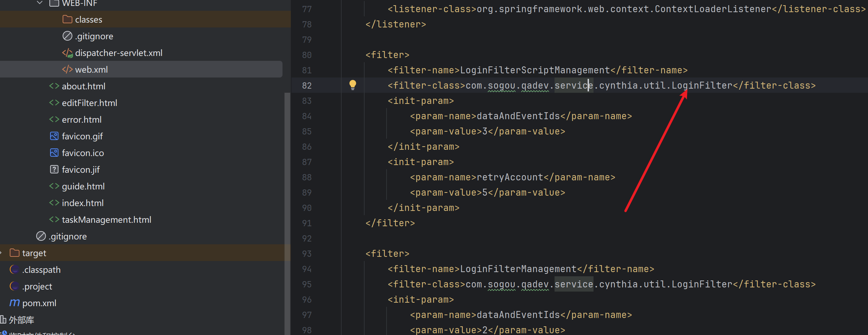Click the guide.html file icon

(54, 186)
